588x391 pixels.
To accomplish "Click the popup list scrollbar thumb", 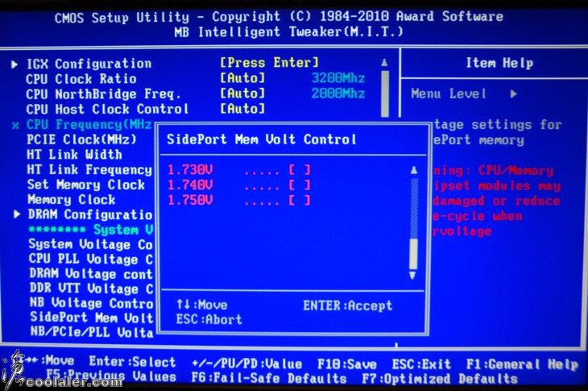I will pos(413,254).
